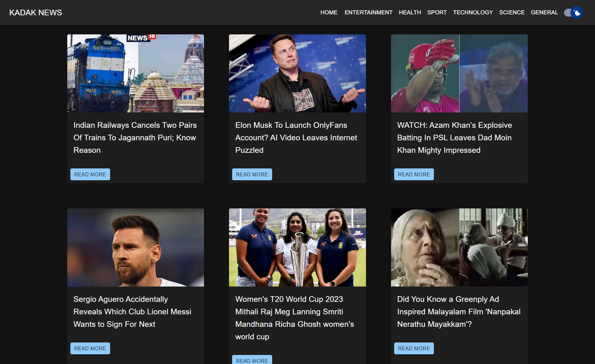
Task: Open the Health category
Action: (409, 12)
